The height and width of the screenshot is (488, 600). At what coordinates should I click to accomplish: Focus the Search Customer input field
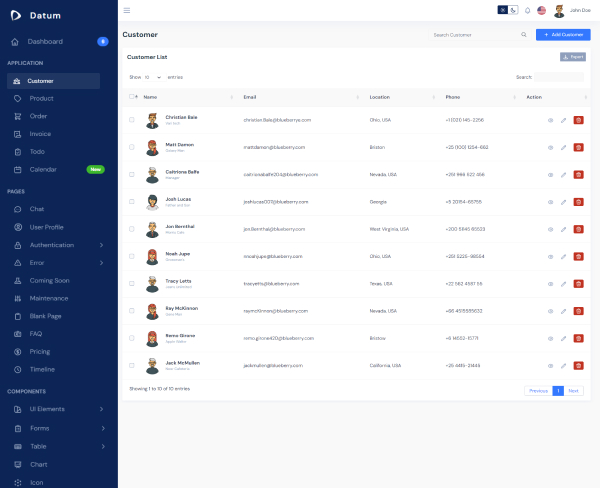(x=472, y=35)
